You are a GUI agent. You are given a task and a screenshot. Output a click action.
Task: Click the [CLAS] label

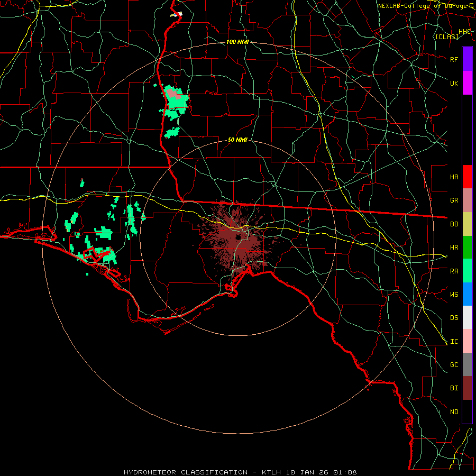pos(447,36)
